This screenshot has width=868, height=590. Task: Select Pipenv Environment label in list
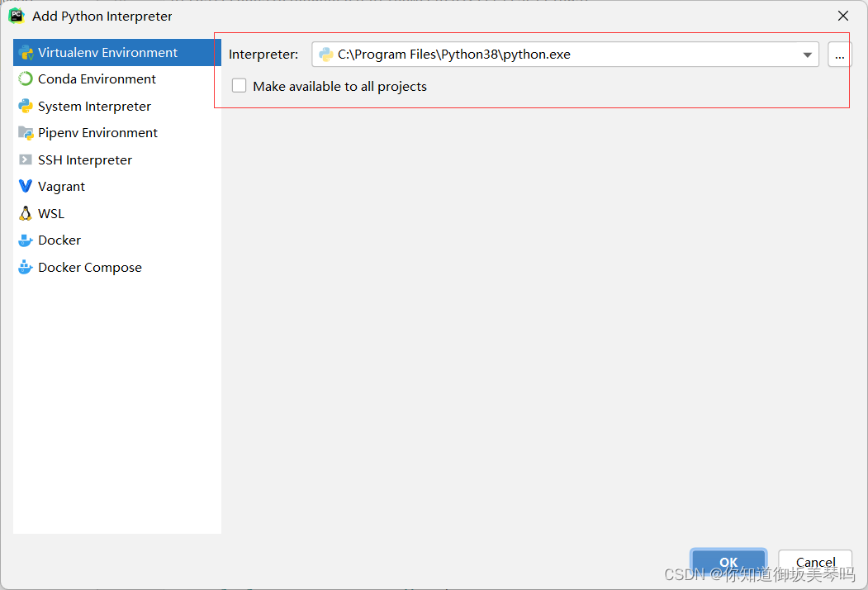(97, 133)
